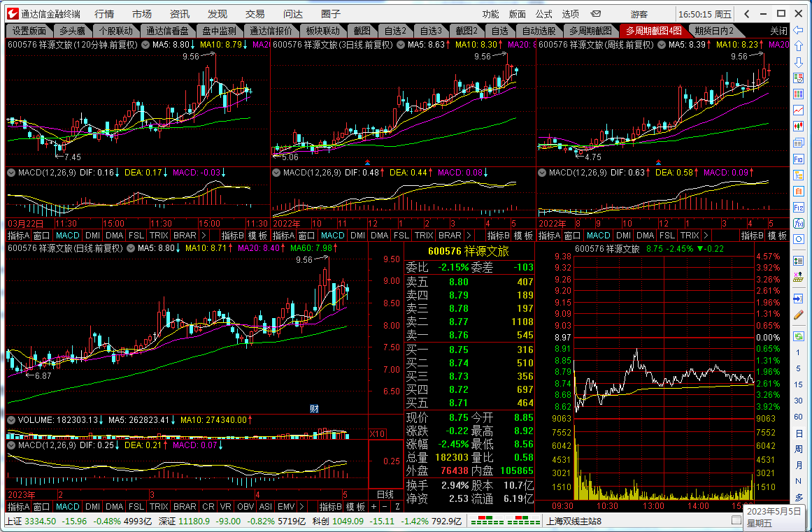This screenshot has width=812, height=532.
Task: Click the blue arrow import icon in sidebar
Action: (x=799, y=299)
